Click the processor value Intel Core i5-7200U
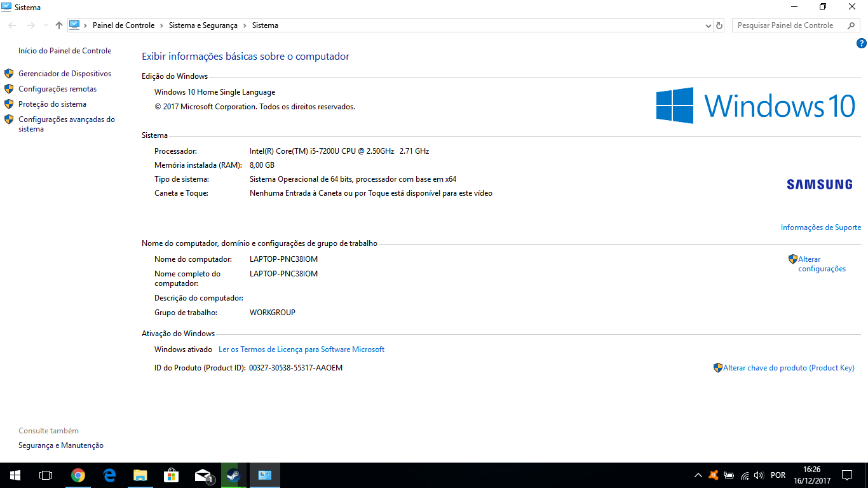This screenshot has height=488, width=868. pos(339,151)
